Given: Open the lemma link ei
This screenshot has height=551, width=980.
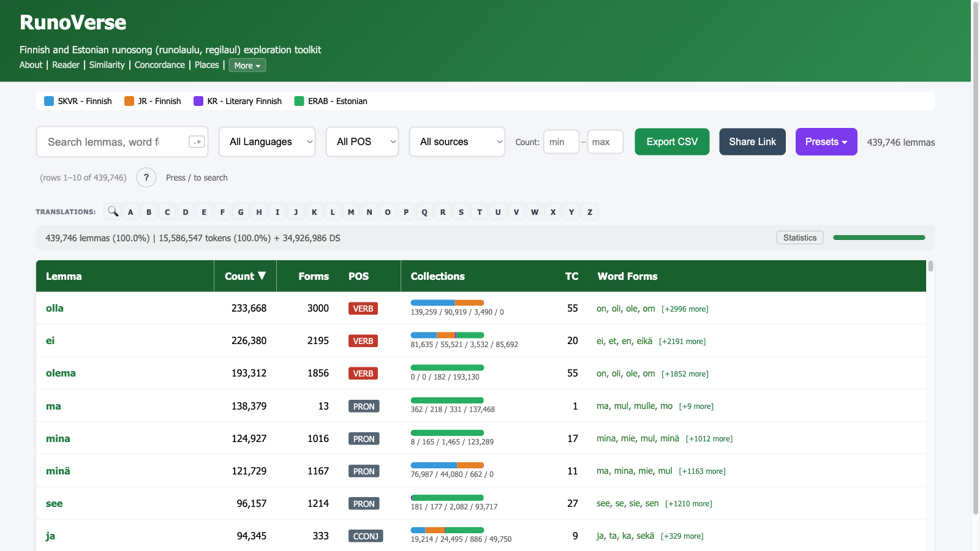Looking at the screenshot, I should coord(50,340).
